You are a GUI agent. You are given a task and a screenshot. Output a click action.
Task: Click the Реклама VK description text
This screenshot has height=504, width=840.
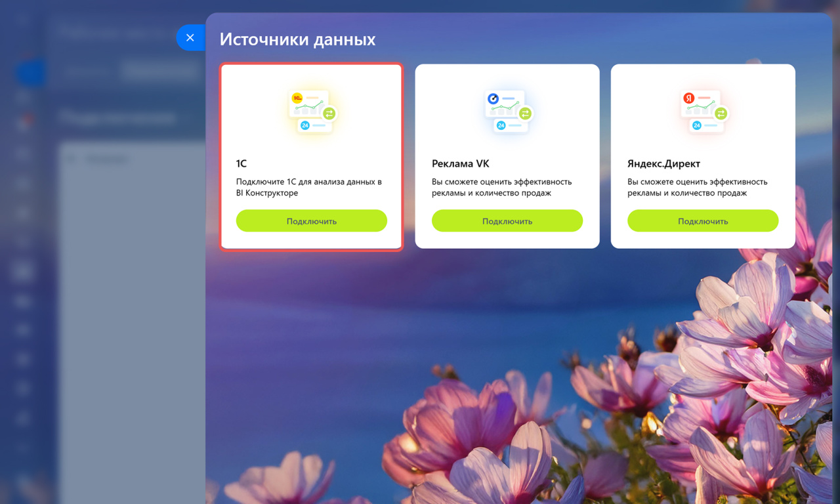click(502, 187)
